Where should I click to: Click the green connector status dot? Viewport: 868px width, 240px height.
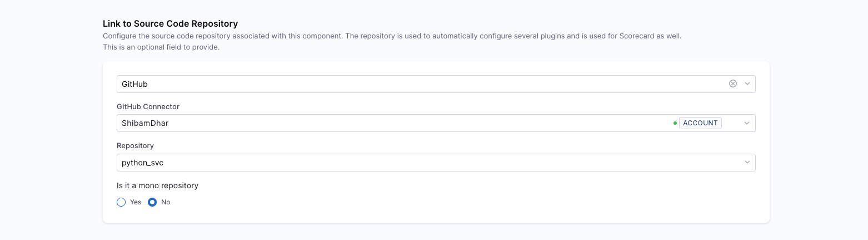click(675, 123)
